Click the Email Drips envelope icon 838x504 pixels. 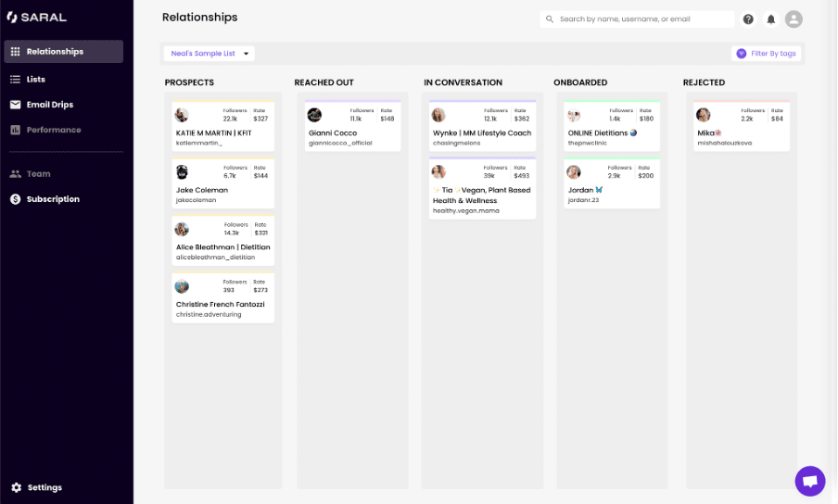click(x=16, y=105)
